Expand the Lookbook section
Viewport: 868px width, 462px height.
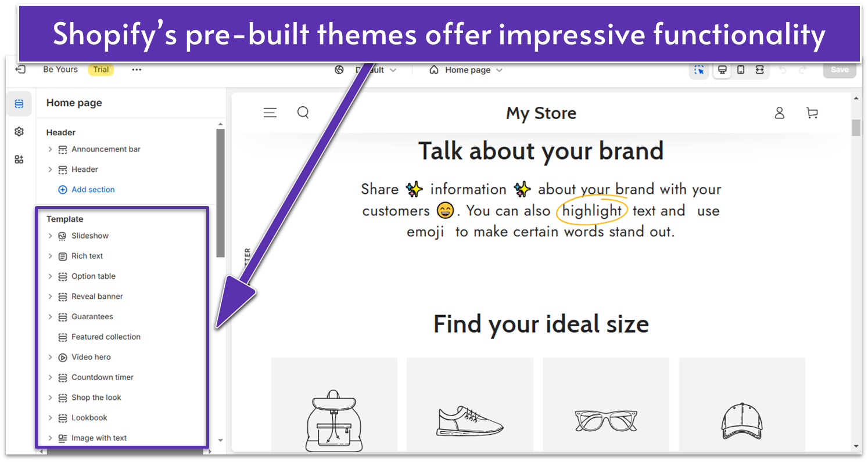(x=50, y=418)
